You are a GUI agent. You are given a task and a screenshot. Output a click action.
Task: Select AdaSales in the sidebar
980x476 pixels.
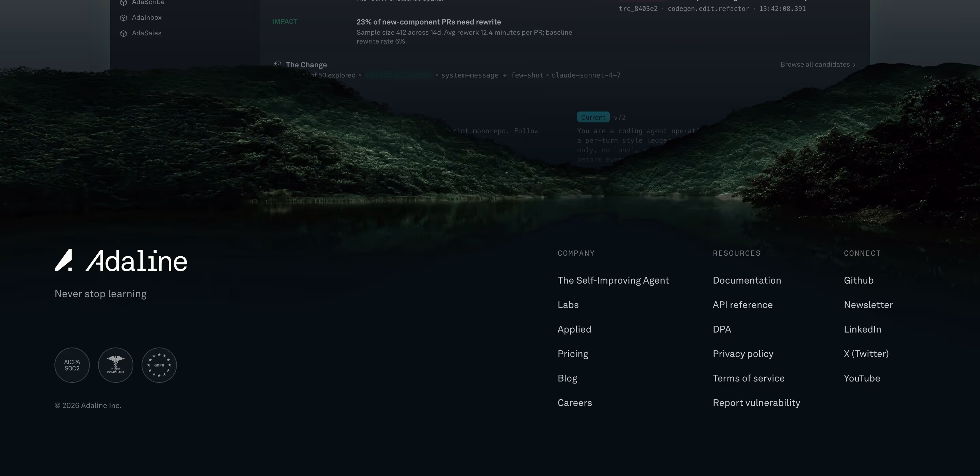coord(147,33)
